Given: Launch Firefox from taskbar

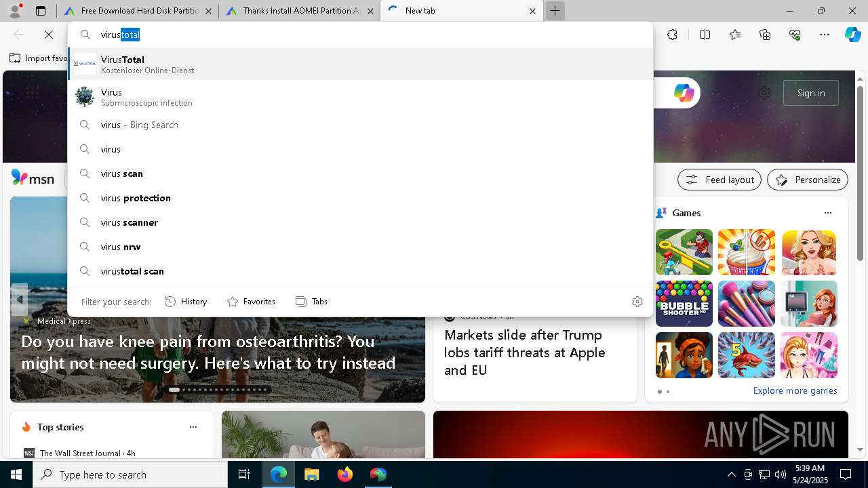Looking at the screenshot, I should pyautogui.click(x=344, y=474).
